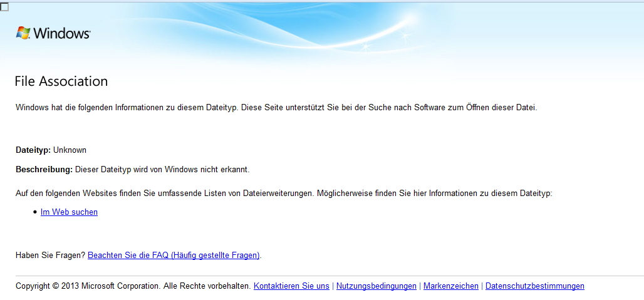Click the 'Haben Sie Fragen?' text
Image resolution: width=644 pixels, height=300 pixels.
click(51, 256)
